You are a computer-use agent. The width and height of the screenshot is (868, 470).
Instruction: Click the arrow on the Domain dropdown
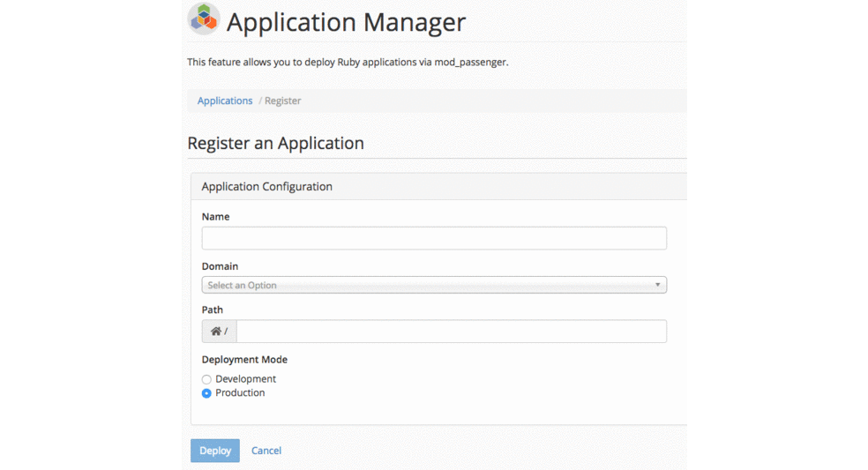coord(657,285)
